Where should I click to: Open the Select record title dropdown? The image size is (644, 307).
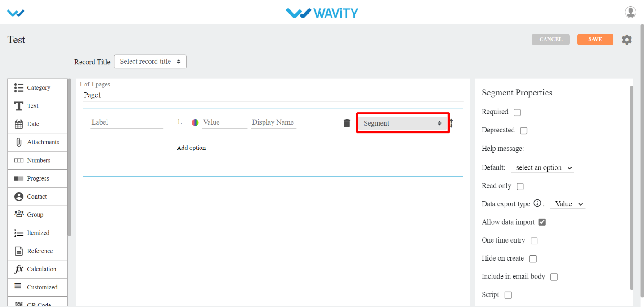pos(150,62)
